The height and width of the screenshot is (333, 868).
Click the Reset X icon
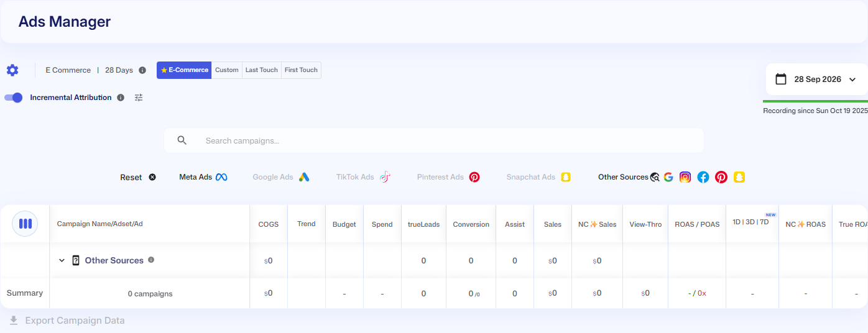click(152, 177)
